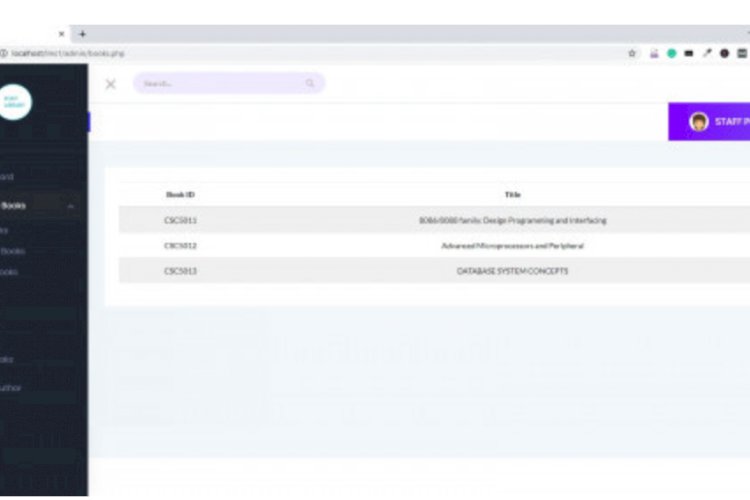Click the site info icon before the URL
The width and height of the screenshot is (750, 500).
[x=3, y=53]
